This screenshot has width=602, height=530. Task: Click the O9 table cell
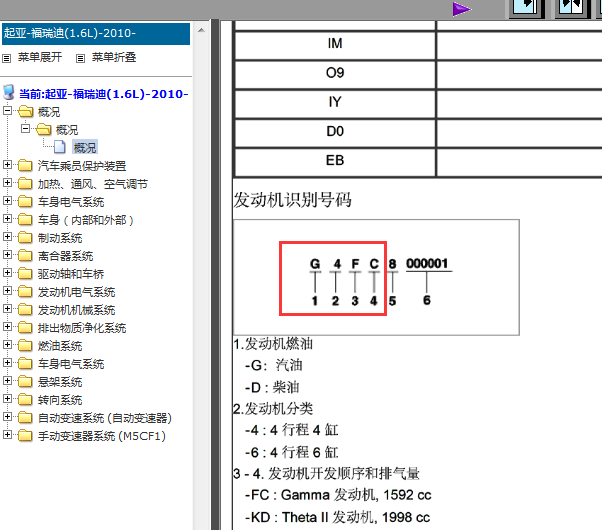coord(335,73)
